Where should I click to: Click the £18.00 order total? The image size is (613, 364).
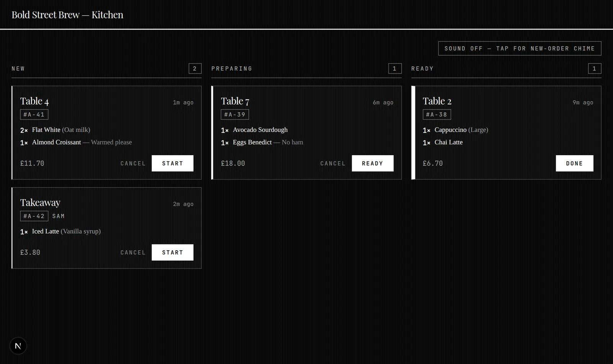(233, 163)
